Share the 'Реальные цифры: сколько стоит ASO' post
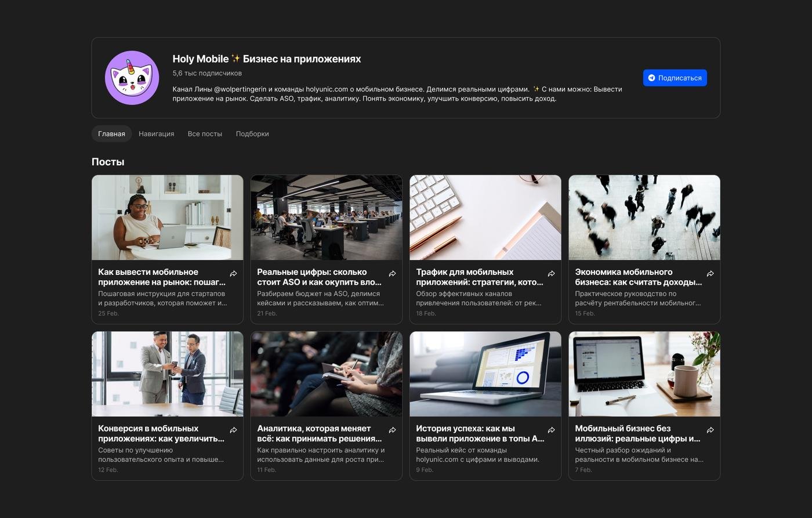Viewport: 812px width, 518px height. pos(392,273)
